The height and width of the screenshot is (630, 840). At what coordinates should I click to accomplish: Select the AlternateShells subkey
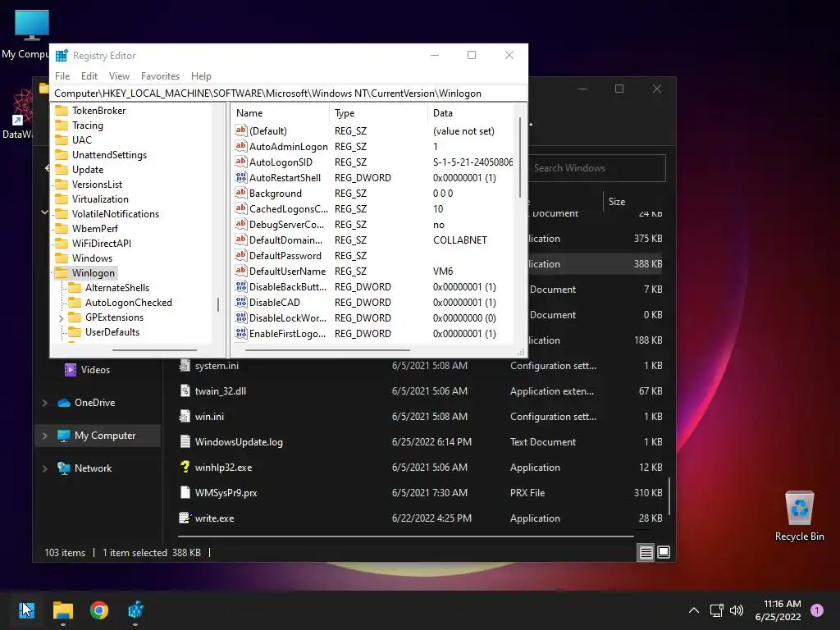[116, 288]
